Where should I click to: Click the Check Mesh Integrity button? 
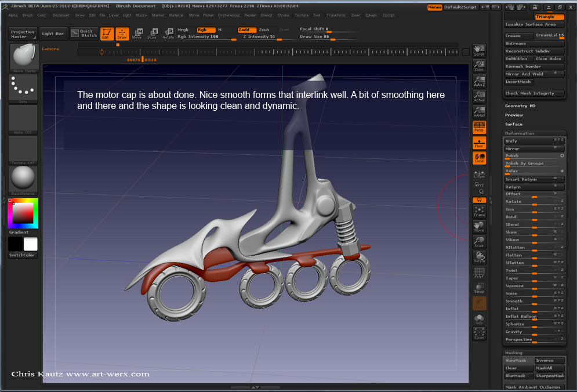(534, 93)
